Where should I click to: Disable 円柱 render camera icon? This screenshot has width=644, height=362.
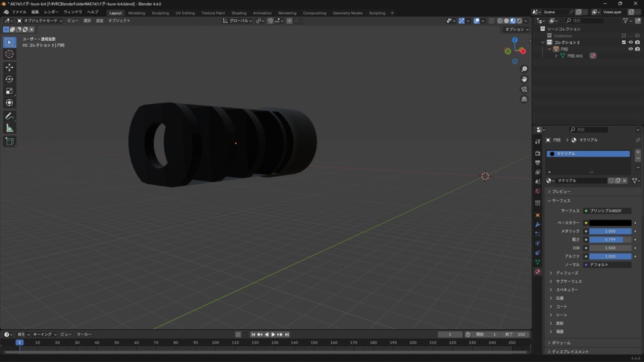(638, 49)
